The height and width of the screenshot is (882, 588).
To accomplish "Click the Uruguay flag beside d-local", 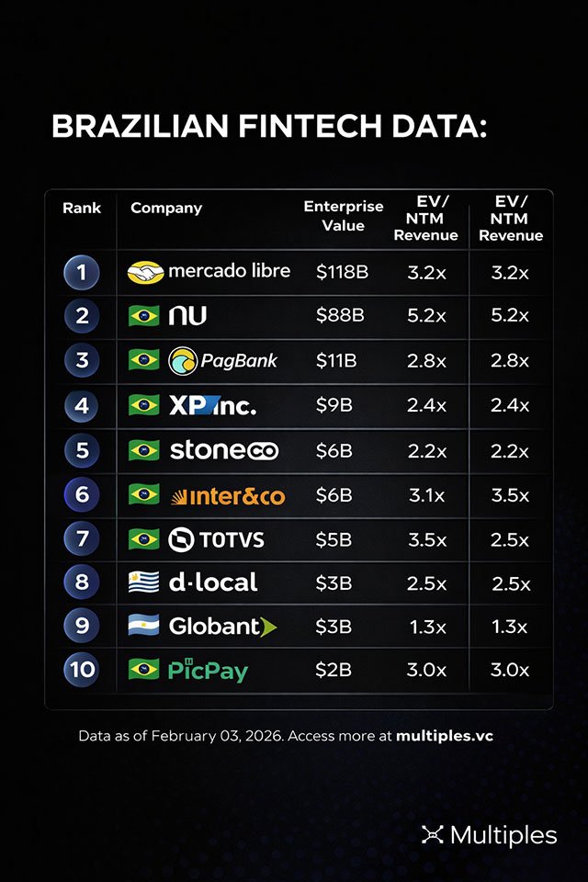I will point(144,582).
